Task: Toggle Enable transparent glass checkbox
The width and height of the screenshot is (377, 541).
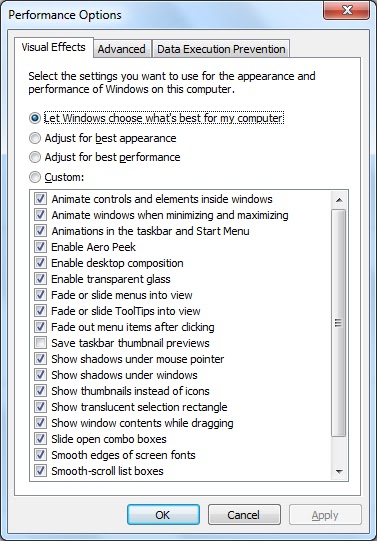Action: 40,279
